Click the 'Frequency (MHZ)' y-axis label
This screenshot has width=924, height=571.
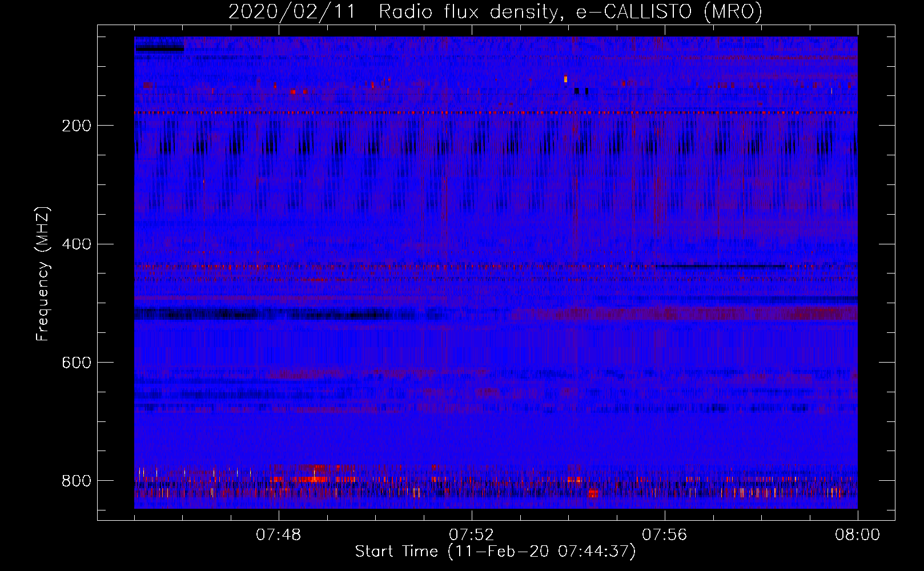(x=43, y=274)
